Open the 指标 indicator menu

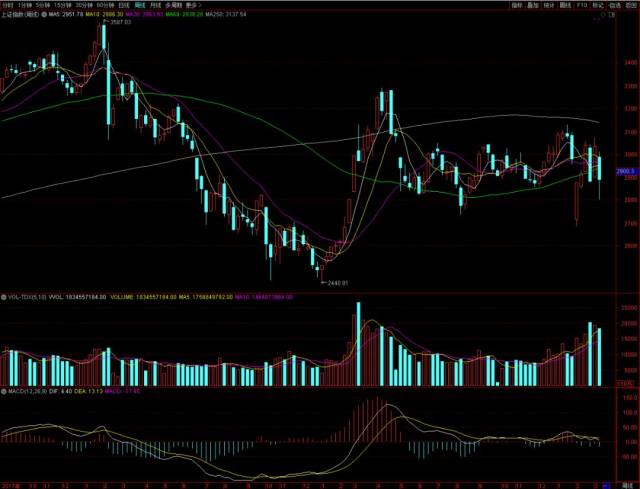(517, 5)
